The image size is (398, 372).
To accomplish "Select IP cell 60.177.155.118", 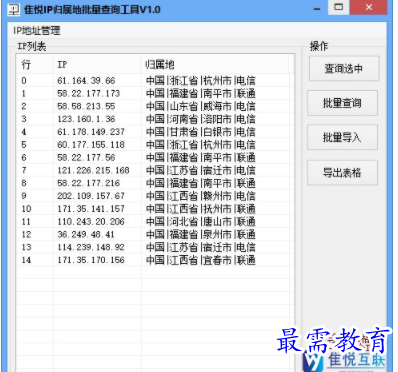I will click(x=91, y=145).
